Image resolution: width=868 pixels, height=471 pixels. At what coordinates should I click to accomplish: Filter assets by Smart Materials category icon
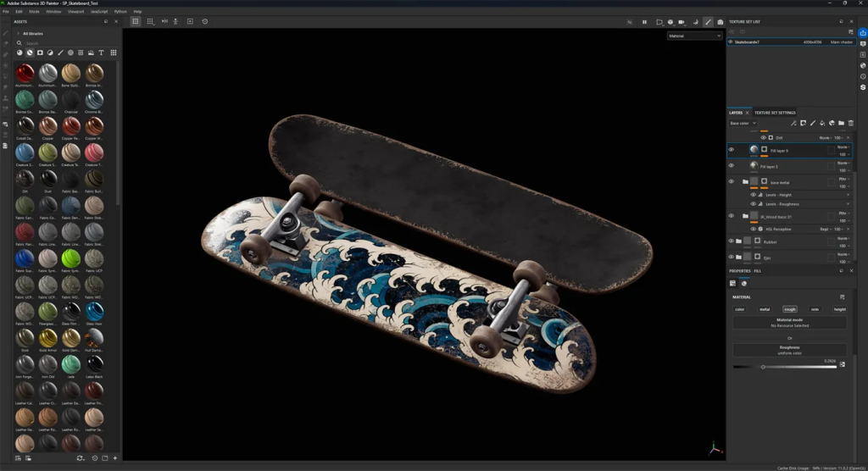(x=30, y=53)
